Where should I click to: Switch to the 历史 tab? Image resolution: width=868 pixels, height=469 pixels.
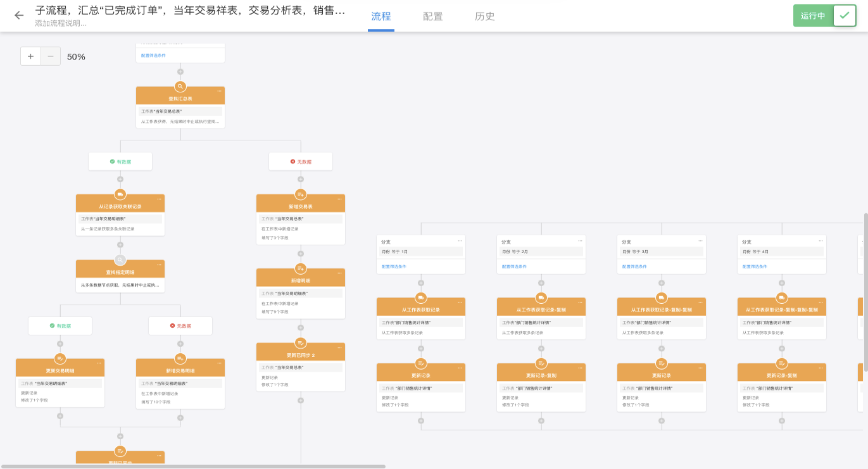tap(484, 16)
